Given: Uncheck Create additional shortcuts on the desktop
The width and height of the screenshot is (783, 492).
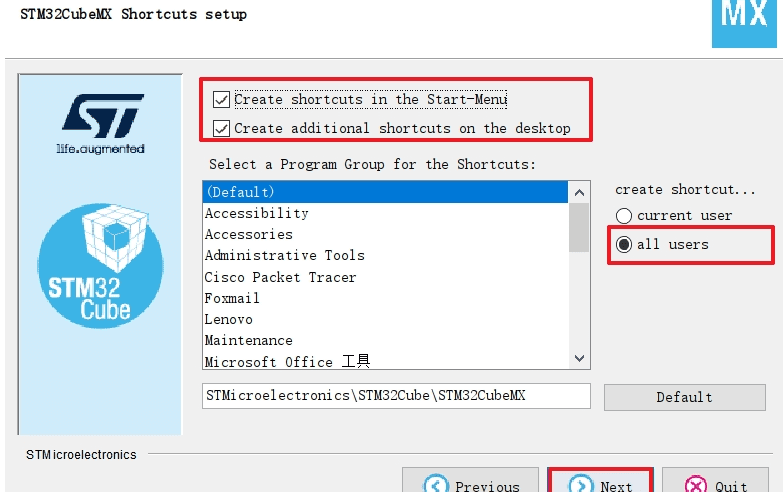Looking at the screenshot, I should [221, 128].
